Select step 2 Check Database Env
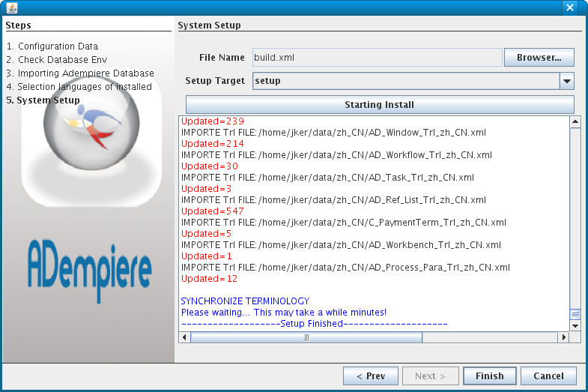Screen dimensions: 588x392 (x=57, y=60)
